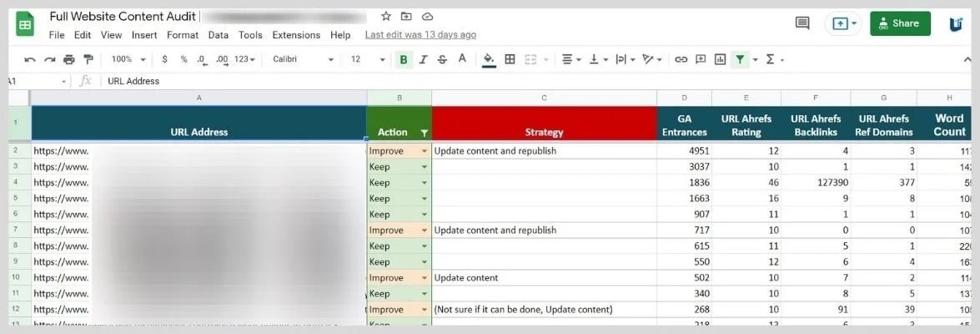Image resolution: width=980 pixels, height=334 pixels.
Task: Click the Full Website Content Audit title
Action: (123, 16)
